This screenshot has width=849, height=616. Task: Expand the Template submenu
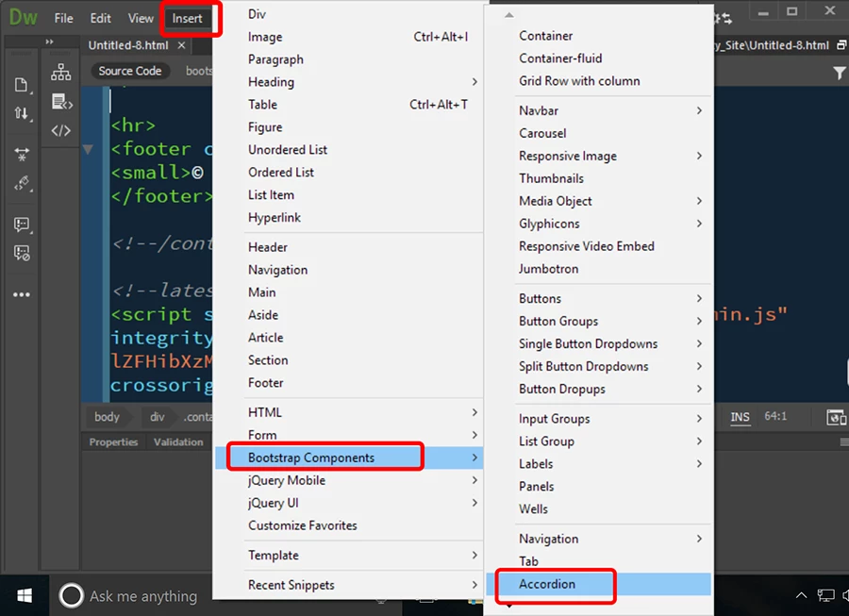(349, 556)
